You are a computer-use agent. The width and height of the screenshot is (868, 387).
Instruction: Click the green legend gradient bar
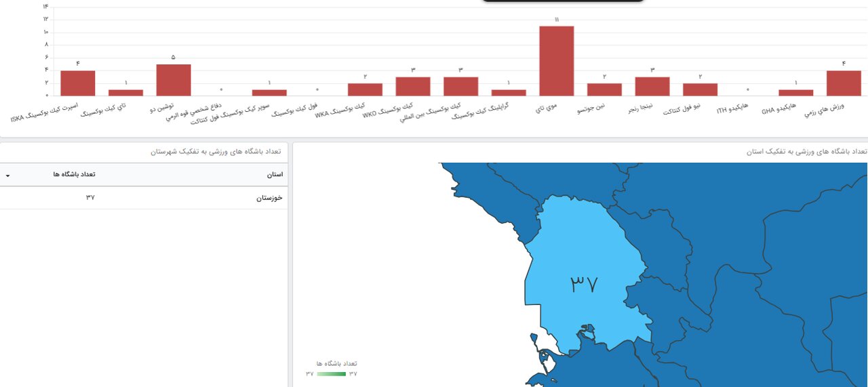[332, 373]
